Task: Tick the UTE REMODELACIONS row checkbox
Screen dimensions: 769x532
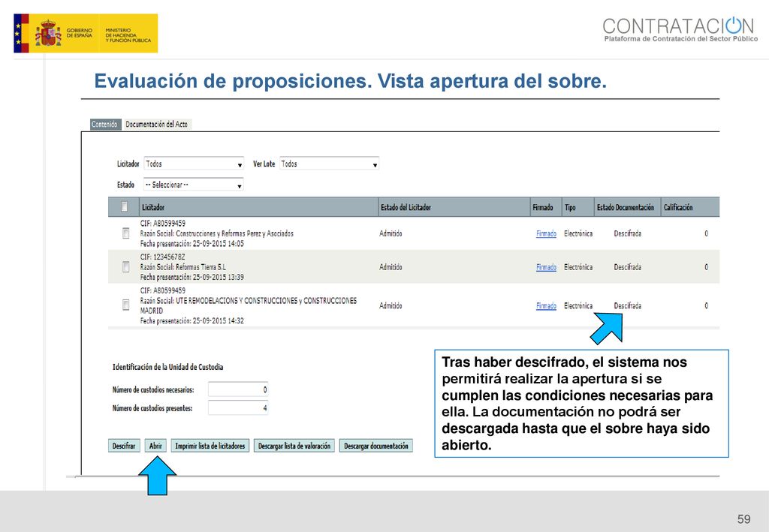Action: click(x=125, y=305)
